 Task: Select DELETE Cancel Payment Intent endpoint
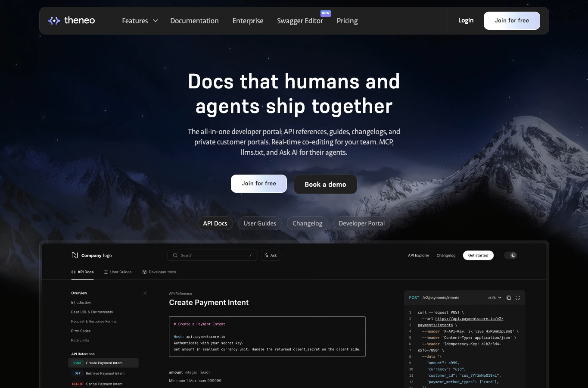click(x=103, y=384)
